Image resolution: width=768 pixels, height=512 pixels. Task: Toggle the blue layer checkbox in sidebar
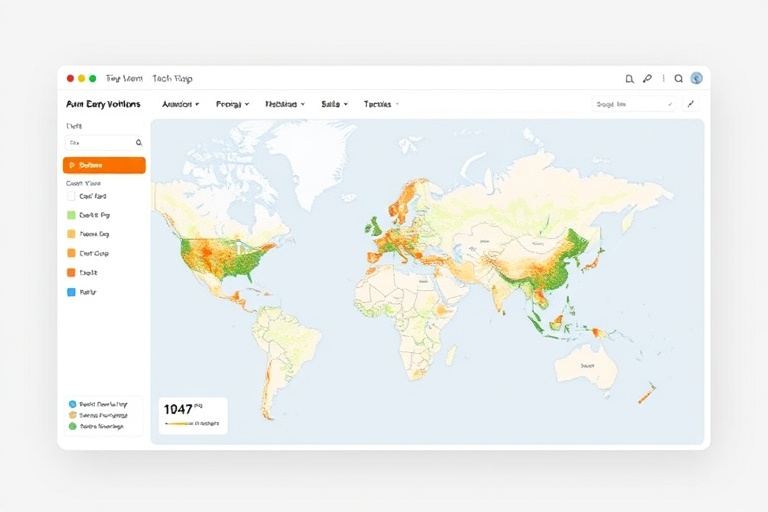pos(71,292)
